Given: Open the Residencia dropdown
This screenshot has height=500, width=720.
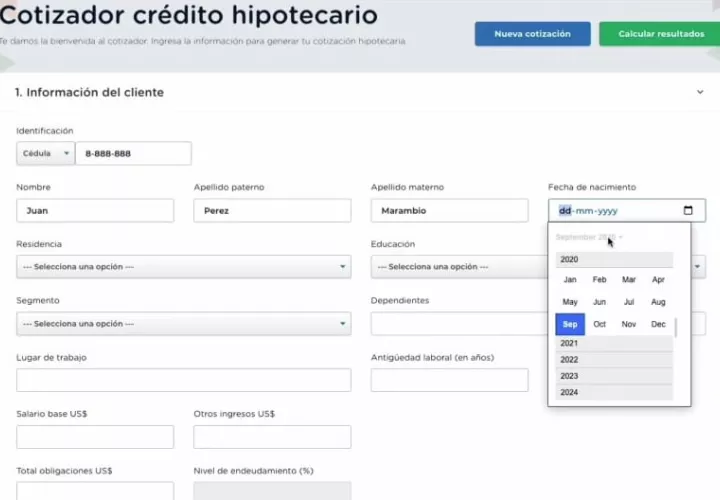Looking at the screenshot, I should [x=184, y=267].
